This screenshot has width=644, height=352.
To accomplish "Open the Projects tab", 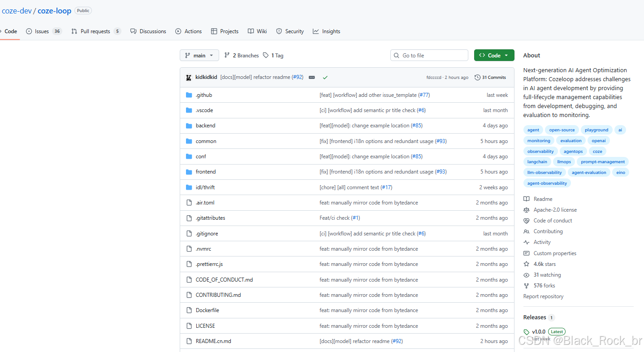I will [x=225, y=31].
